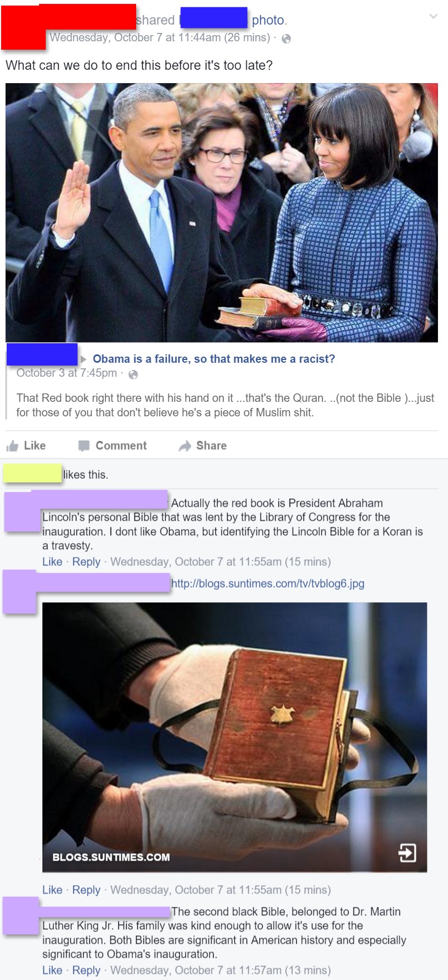Viewport: 448px width, 980px height.
Task: Reply to the Martin Luther King Jr. comment
Action: click(86, 970)
